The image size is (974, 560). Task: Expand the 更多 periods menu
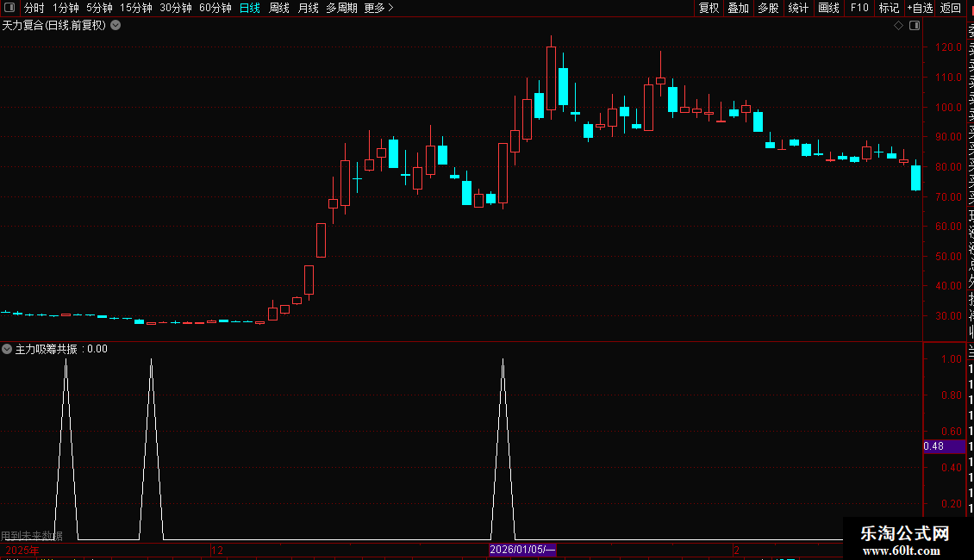coord(379,8)
